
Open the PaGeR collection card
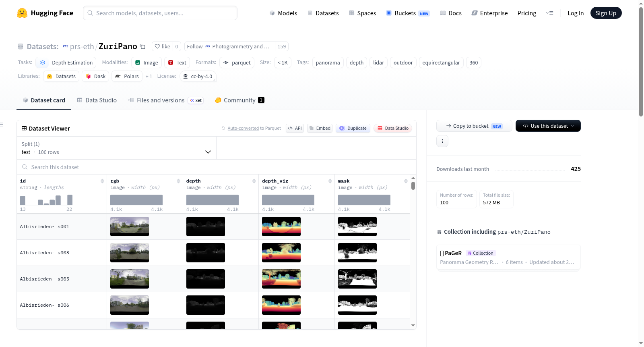(508, 257)
